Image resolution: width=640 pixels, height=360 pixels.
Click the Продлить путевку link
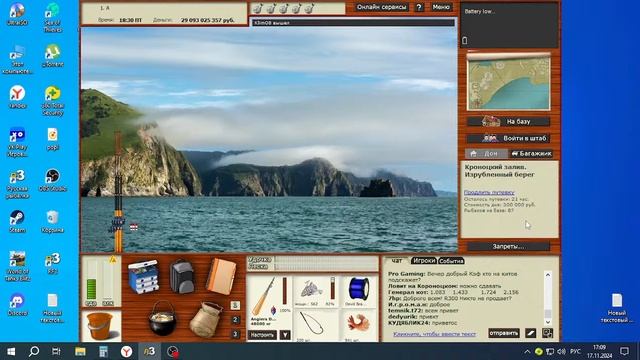coord(489,192)
